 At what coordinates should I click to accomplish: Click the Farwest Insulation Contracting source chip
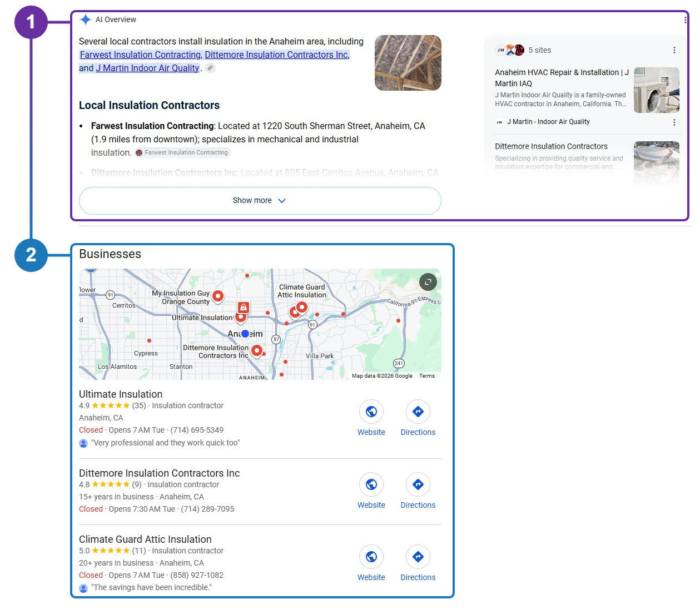tap(182, 152)
